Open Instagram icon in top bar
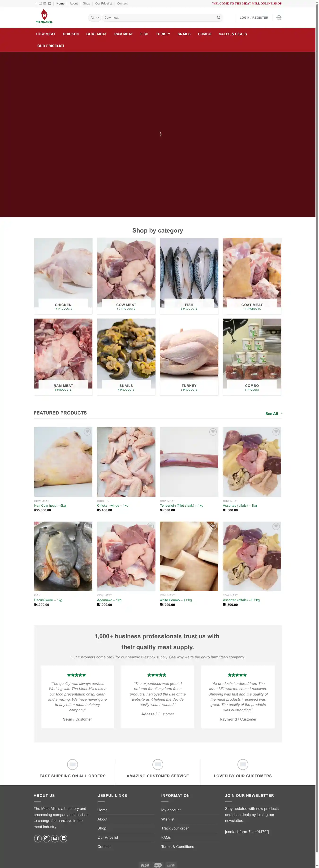 point(40,3)
